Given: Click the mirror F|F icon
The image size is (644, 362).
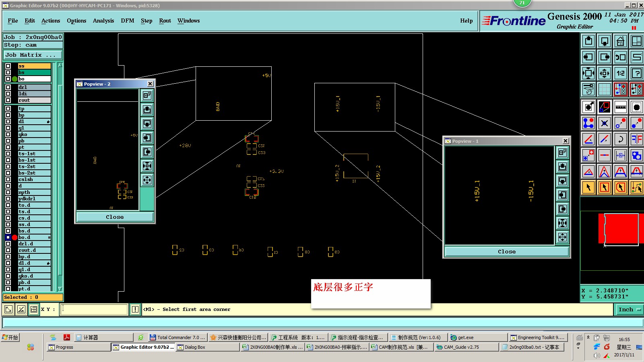Looking at the screenshot, I should (x=637, y=139).
